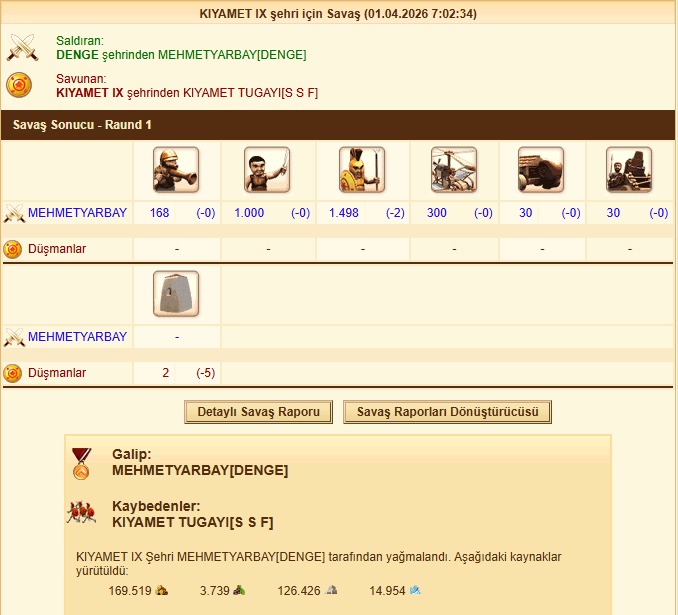Click the yağmalandı plunder message text
The height and width of the screenshot is (615, 678).
(x=319, y=564)
